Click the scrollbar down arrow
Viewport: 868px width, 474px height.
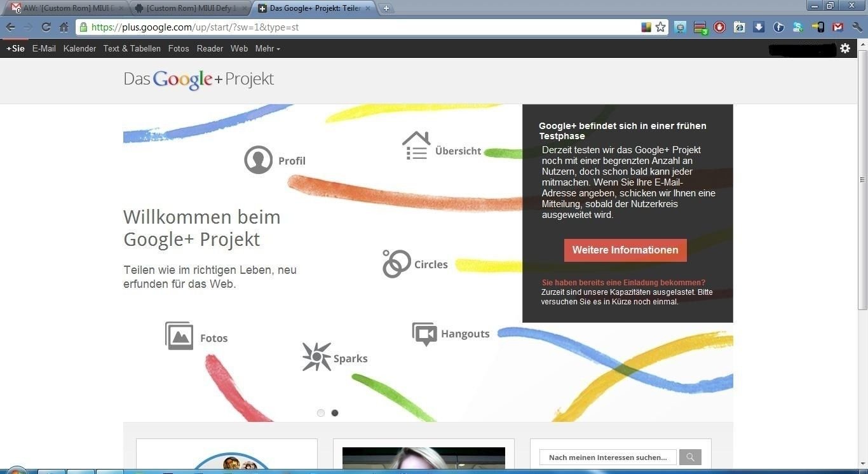click(862, 463)
